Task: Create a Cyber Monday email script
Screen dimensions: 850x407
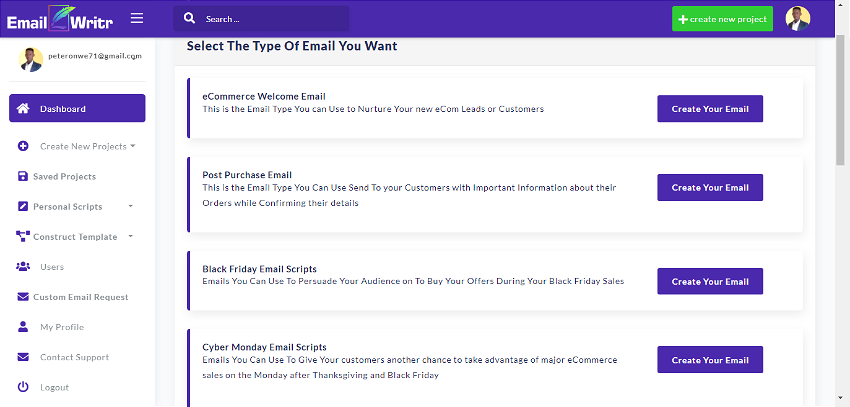Action: tap(710, 360)
